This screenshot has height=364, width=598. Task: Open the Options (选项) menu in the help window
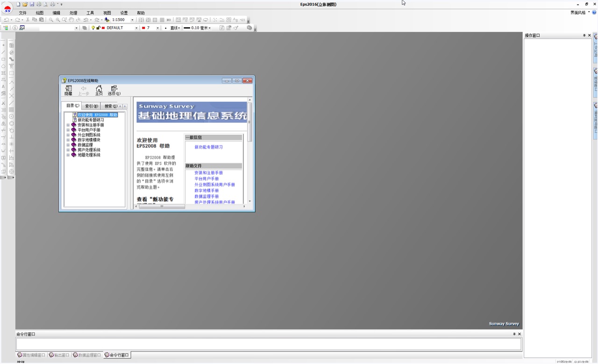click(x=114, y=90)
